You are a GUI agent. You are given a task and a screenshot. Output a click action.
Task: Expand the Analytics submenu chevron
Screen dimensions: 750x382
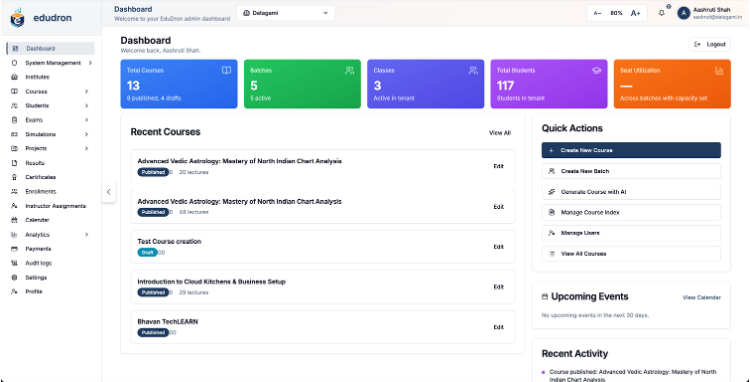click(x=87, y=235)
